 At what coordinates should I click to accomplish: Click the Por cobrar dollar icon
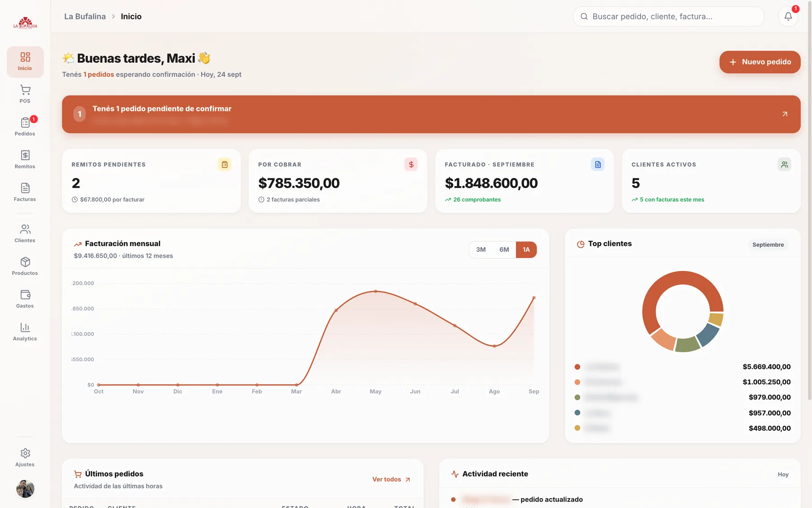(411, 164)
